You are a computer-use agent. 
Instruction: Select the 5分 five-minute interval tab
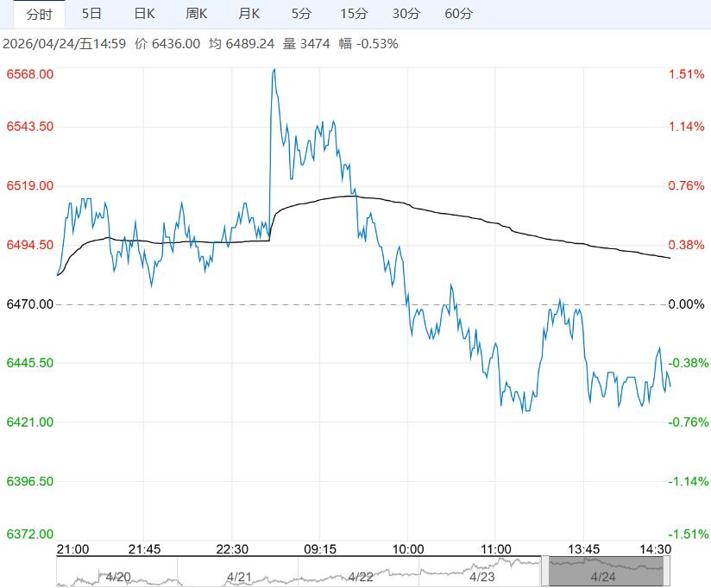click(x=301, y=14)
